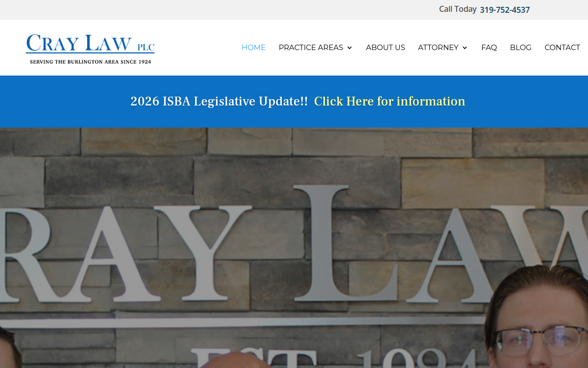Expand the Practice Areas dropdown chevron
Image resolution: width=588 pixels, height=368 pixels.
click(349, 48)
